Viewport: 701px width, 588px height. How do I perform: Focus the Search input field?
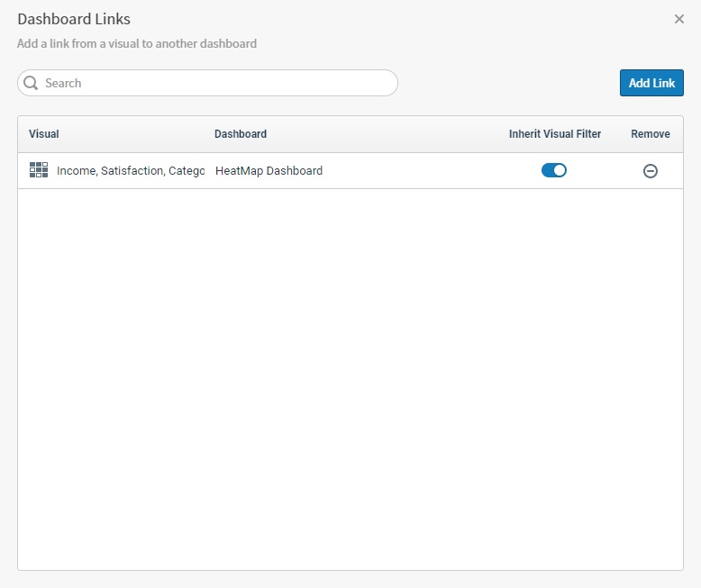tap(216, 83)
